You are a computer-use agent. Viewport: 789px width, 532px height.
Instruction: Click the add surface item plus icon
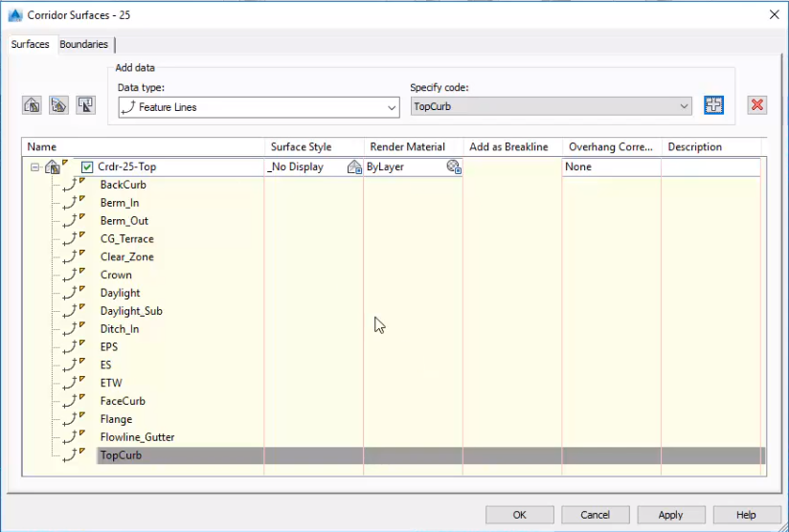pyautogui.click(x=713, y=105)
